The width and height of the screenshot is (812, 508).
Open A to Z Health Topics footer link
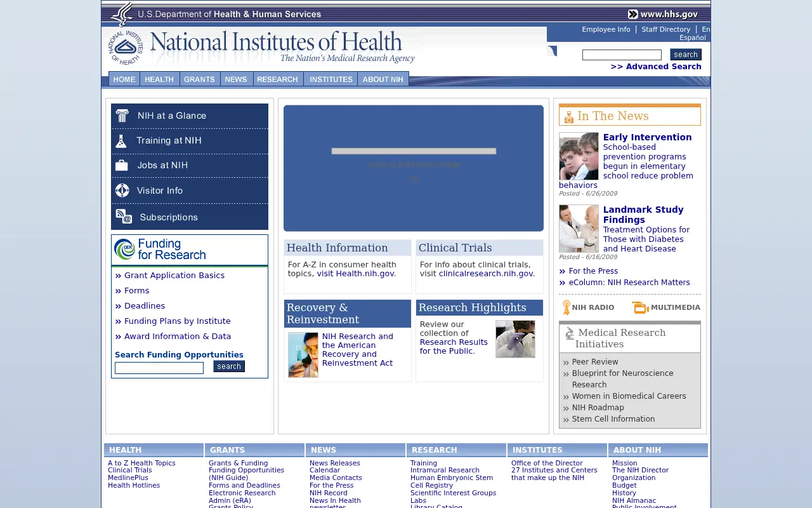pyautogui.click(x=141, y=464)
